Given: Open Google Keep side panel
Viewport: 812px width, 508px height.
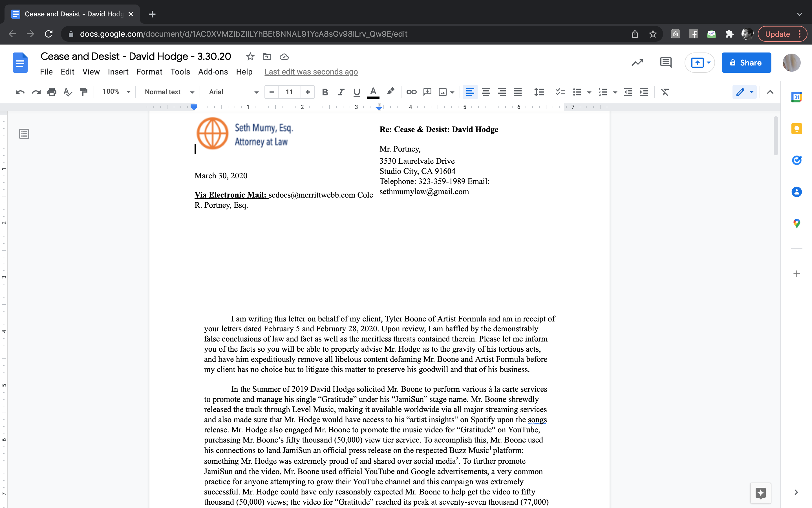Looking at the screenshot, I should pyautogui.click(x=796, y=129).
